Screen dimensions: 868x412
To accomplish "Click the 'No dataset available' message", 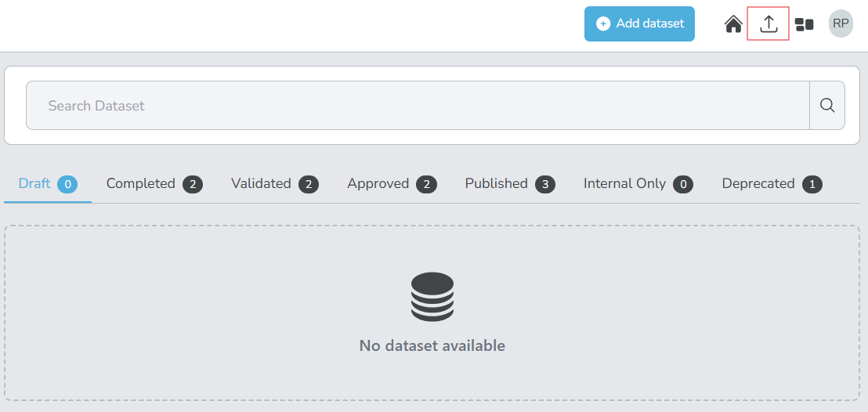I will [432, 345].
